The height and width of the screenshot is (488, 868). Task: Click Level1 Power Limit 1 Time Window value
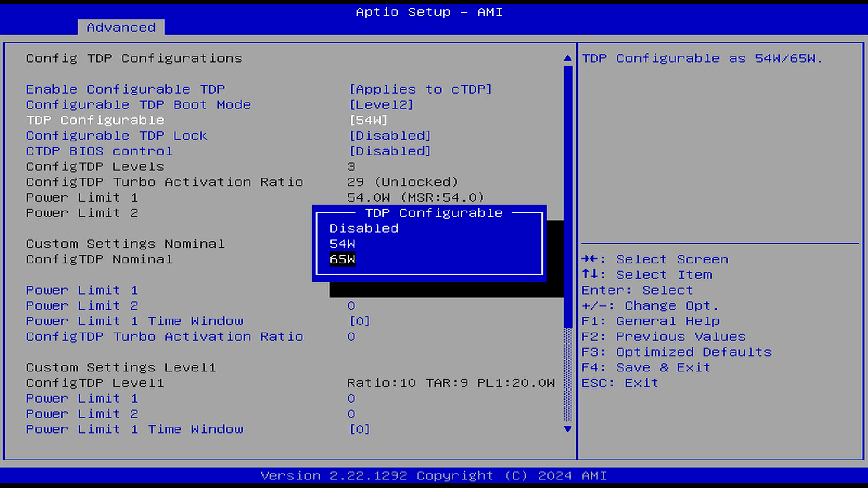tap(359, 429)
